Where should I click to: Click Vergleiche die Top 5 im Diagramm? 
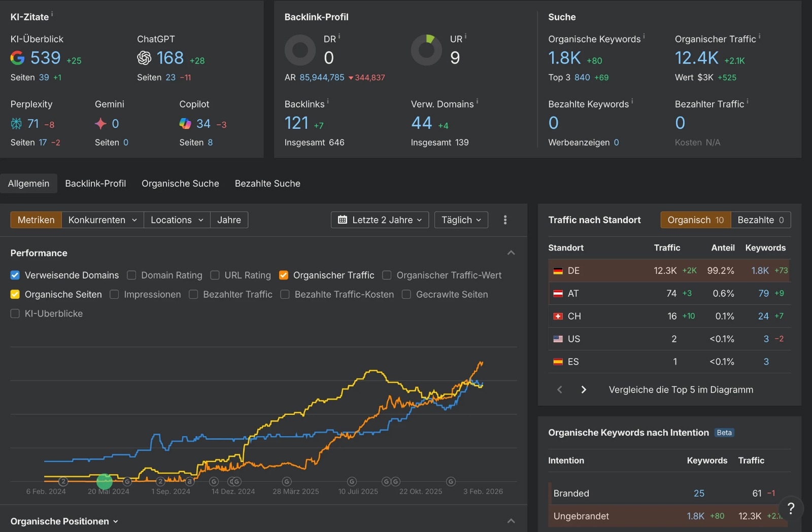pyautogui.click(x=681, y=389)
